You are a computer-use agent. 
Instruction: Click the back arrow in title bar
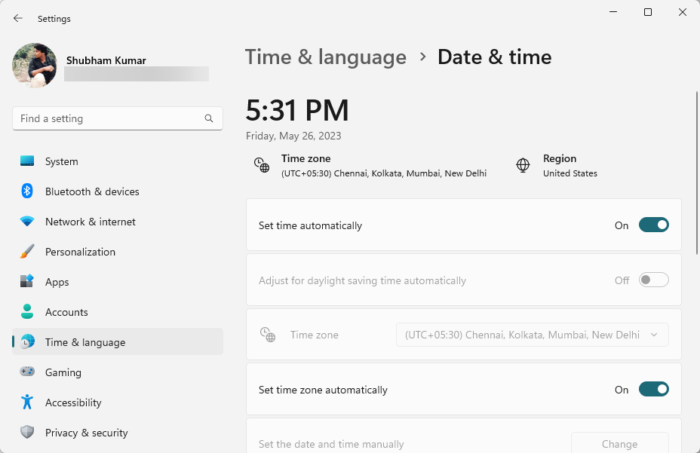(18, 18)
